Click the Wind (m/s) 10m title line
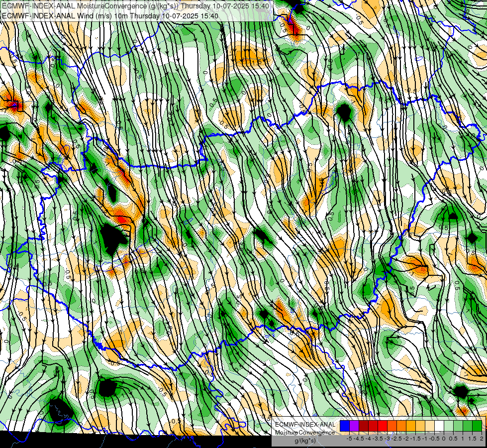 [x=109, y=16]
